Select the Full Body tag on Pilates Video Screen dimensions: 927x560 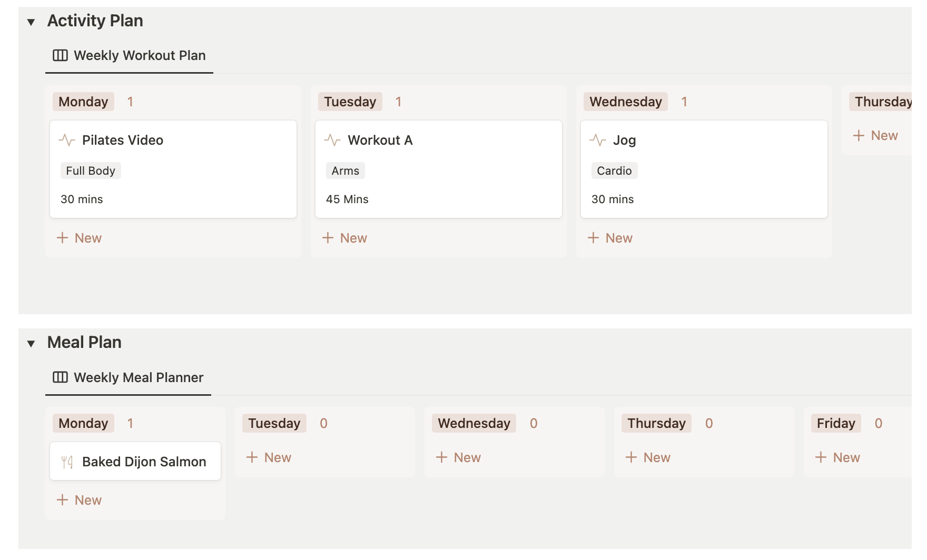click(91, 170)
